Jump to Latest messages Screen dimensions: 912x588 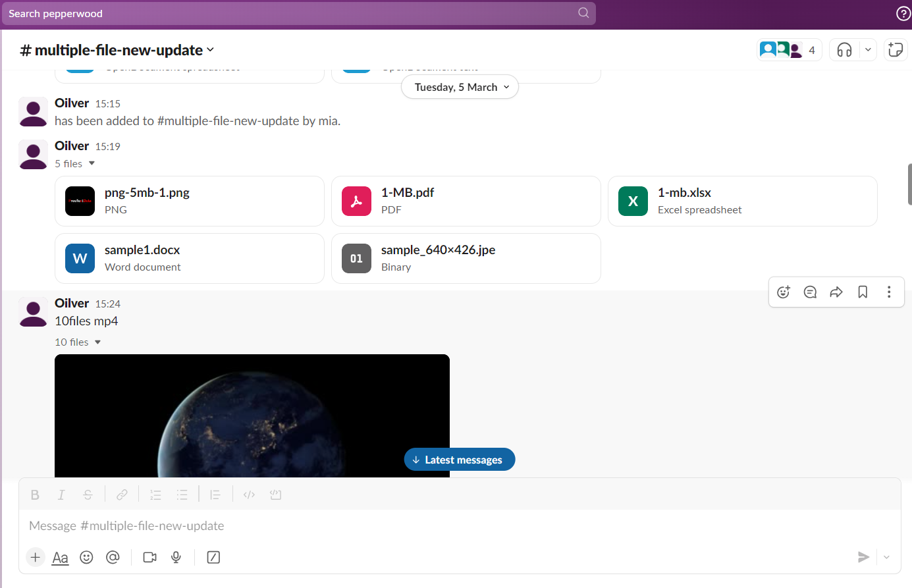click(459, 460)
